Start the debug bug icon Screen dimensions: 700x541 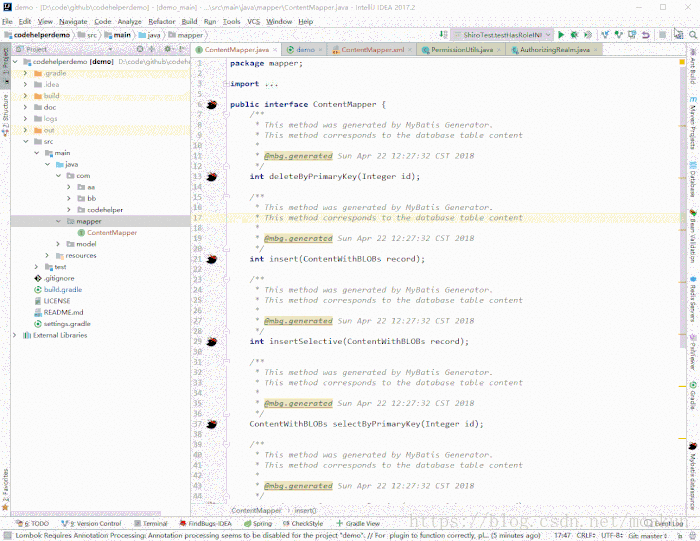pyautogui.click(x=575, y=35)
